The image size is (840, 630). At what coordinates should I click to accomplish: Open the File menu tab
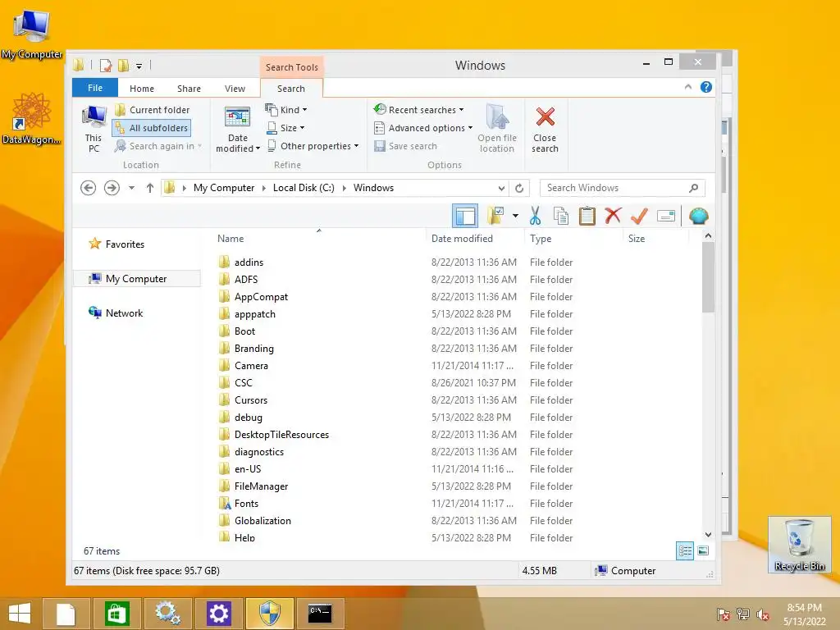pyautogui.click(x=95, y=88)
